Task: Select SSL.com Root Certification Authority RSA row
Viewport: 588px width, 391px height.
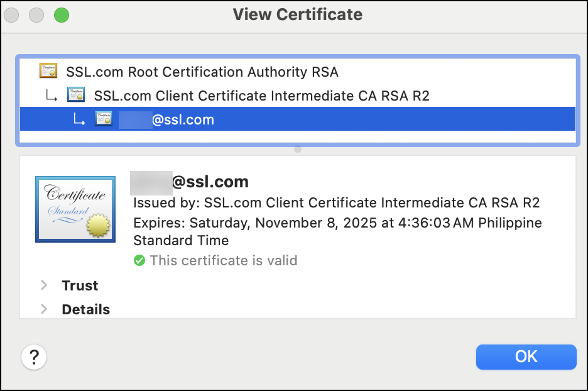Action: (298, 71)
